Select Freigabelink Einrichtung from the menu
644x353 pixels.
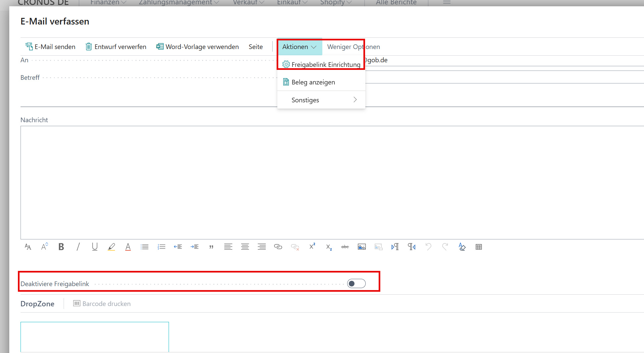point(326,65)
